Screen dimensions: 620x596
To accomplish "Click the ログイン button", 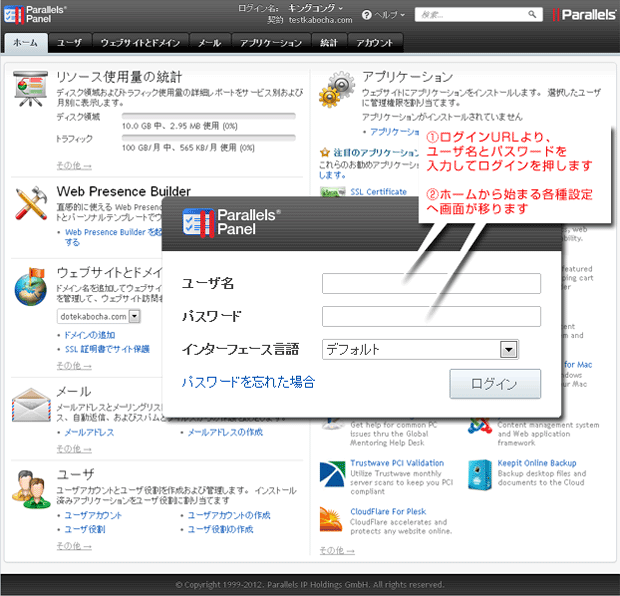I will click(495, 384).
